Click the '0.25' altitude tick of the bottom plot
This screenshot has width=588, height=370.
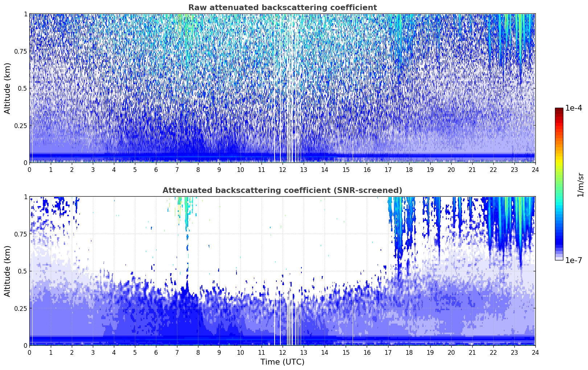click(x=21, y=308)
